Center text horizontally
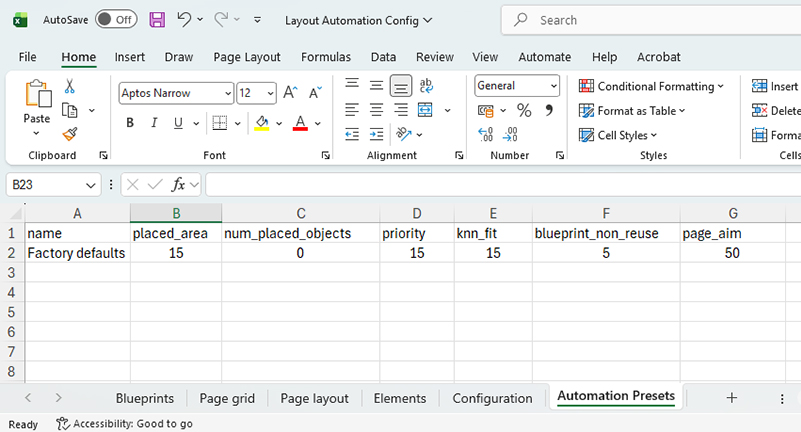 tap(376, 110)
